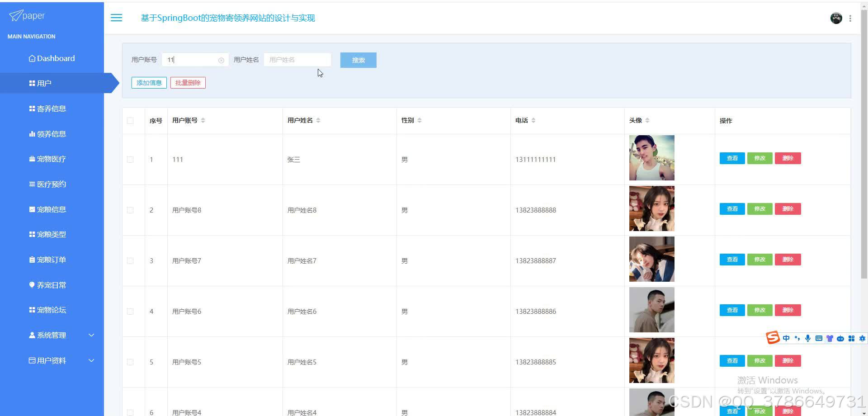
Task: Click the 系统管理 person icon
Action: pos(32,335)
